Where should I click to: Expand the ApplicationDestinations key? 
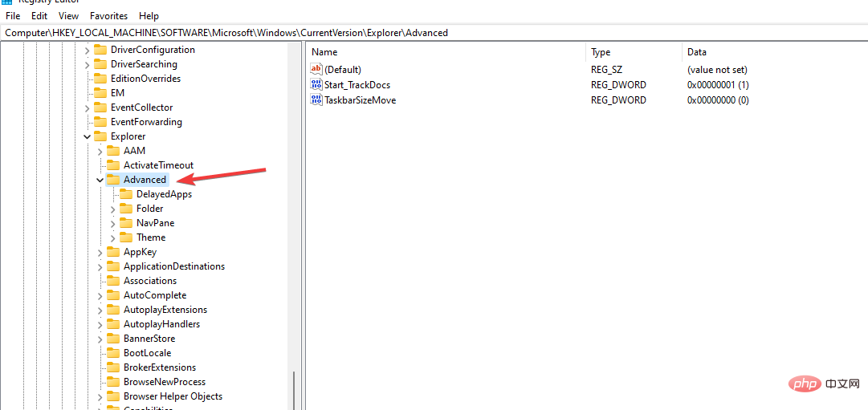pyautogui.click(x=100, y=266)
